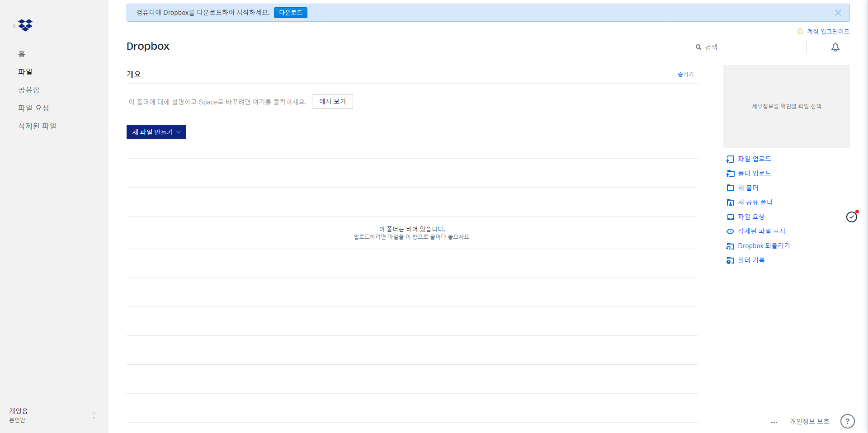Open the notifications bell
Viewport: 868px width, 433px height.
pos(835,47)
